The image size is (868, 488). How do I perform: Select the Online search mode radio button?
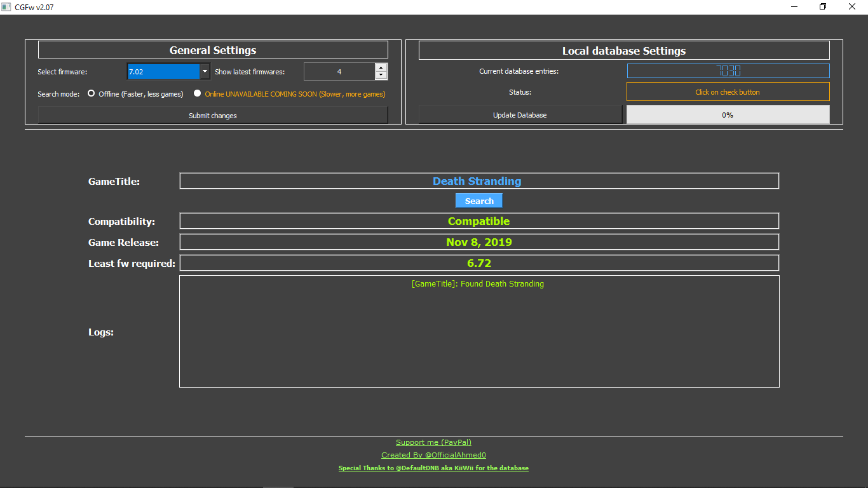(198, 93)
